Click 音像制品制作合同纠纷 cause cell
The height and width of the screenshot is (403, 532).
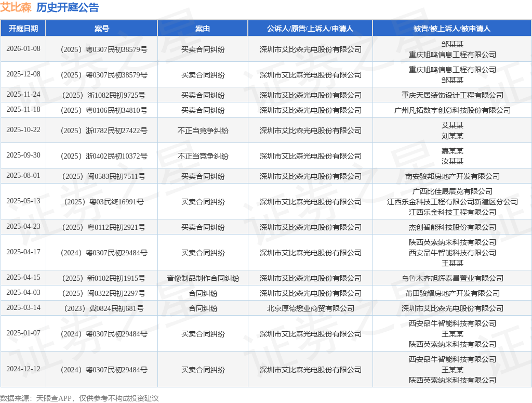click(203, 278)
